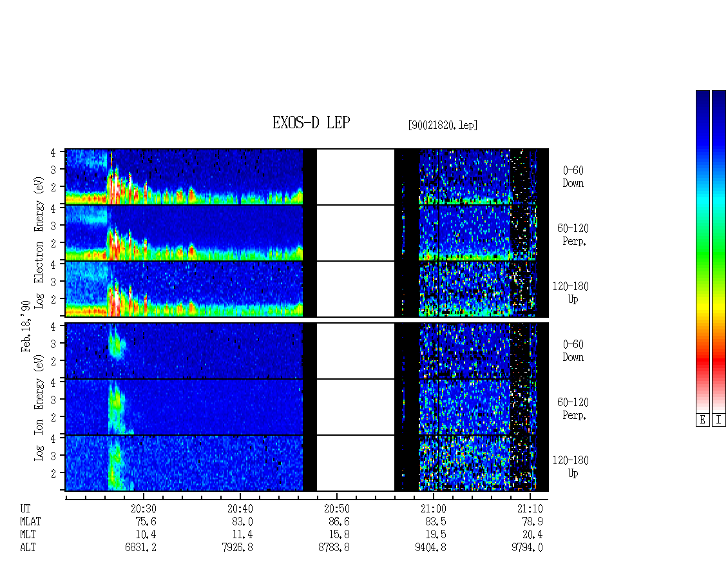The width and height of the screenshot is (728, 564).
Task: Click the 120-180 Up label beside the bottom ion panel
Action: (x=571, y=467)
